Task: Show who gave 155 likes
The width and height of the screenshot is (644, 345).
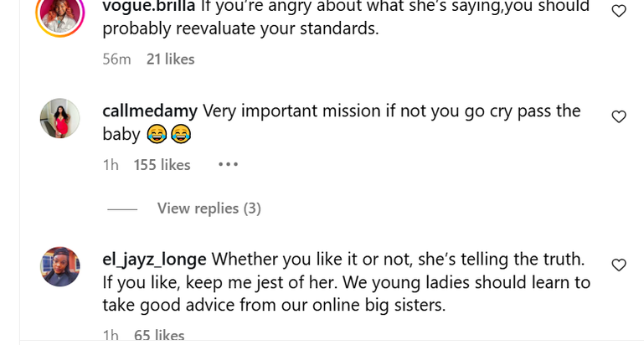Action: (x=162, y=165)
